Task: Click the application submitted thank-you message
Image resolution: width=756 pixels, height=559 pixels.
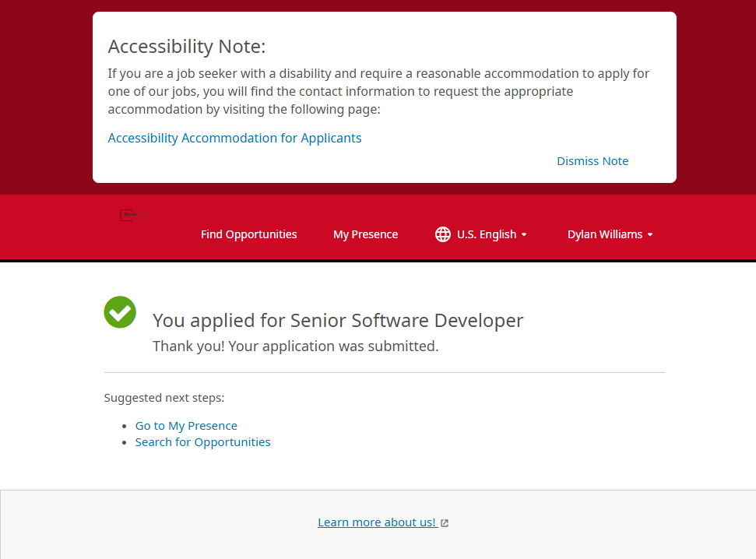Action: tap(295, 346)
